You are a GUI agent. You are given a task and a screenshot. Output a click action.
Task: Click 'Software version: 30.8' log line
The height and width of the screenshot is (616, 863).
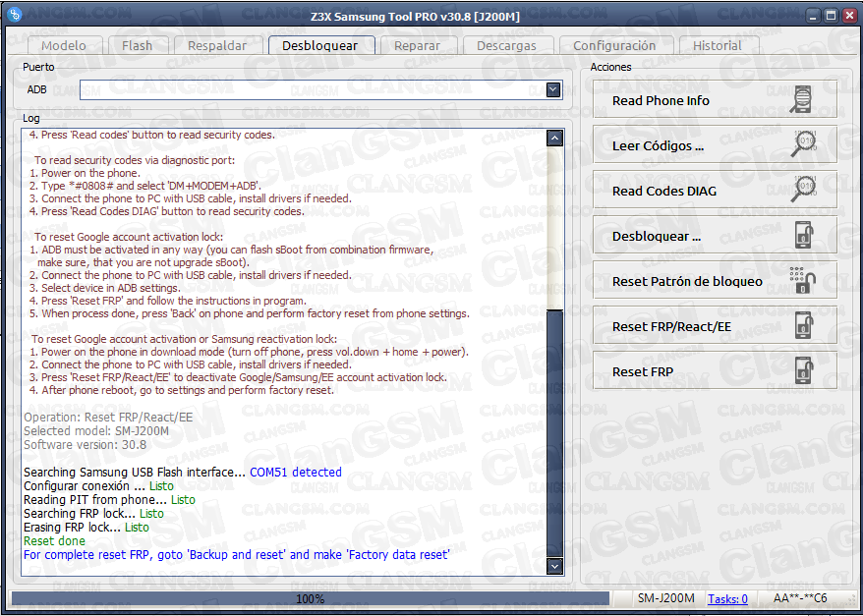[x=85, y=444]
